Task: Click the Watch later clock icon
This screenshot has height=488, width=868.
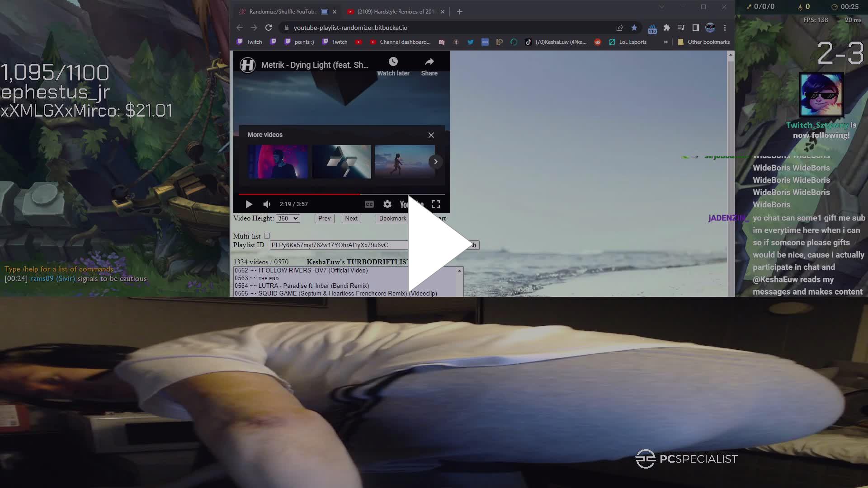Action: click(393, 62)
